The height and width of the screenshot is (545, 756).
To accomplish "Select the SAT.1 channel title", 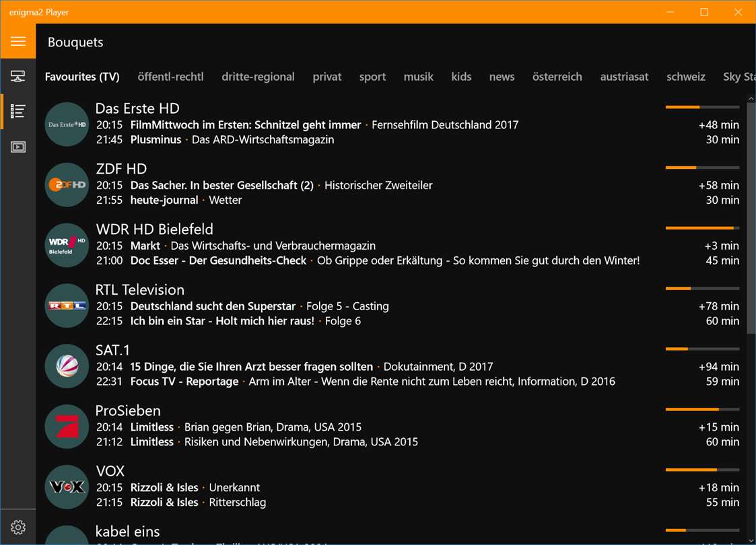I will [112, 351].
